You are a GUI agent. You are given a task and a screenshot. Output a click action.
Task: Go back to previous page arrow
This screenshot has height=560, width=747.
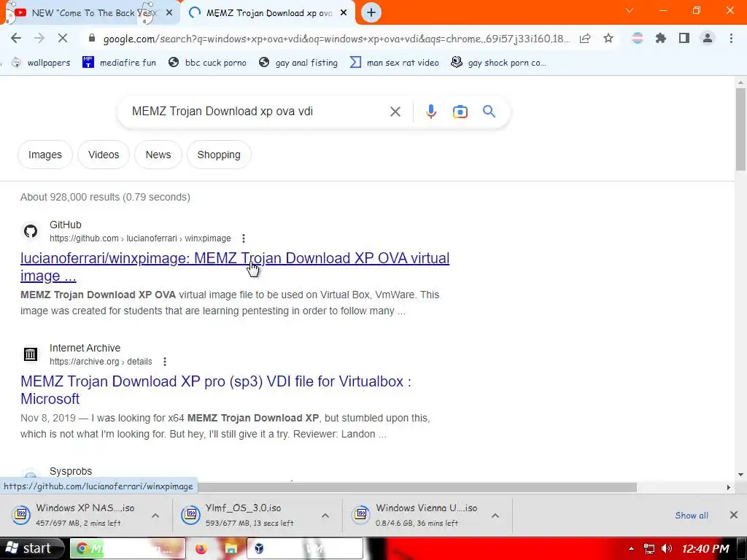click(16, 38)
